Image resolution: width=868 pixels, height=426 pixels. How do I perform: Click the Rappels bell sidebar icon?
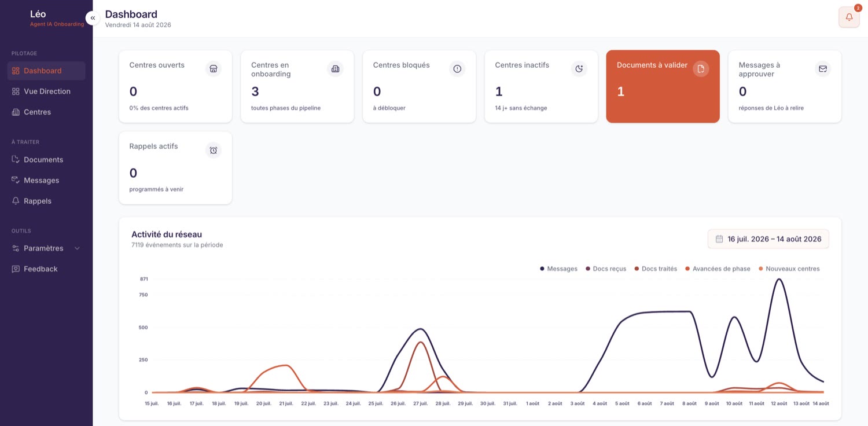coord(16,201)
